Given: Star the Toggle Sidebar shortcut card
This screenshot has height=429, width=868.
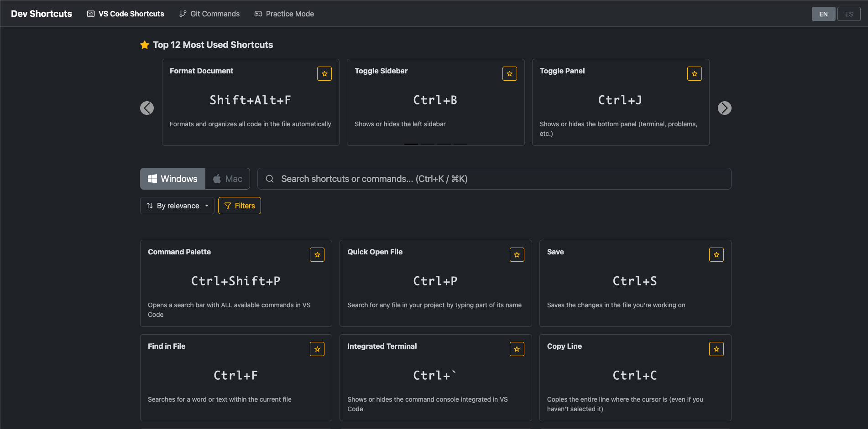Looking at the screenshot, I should click(509, 74).
